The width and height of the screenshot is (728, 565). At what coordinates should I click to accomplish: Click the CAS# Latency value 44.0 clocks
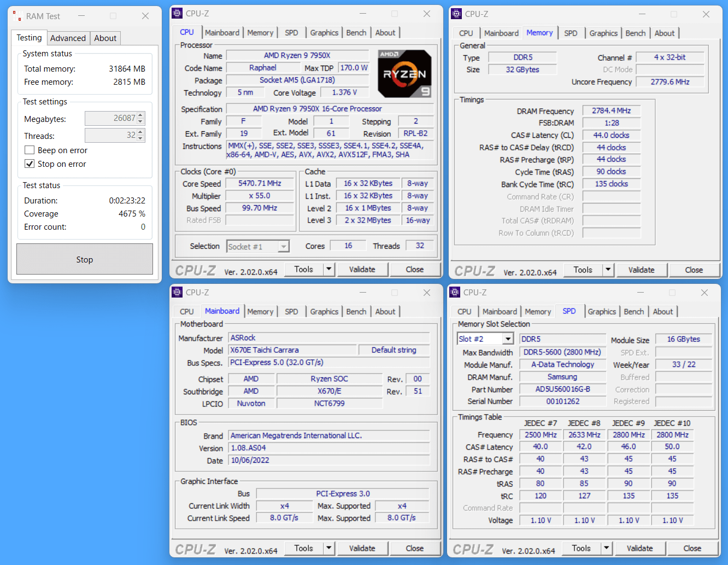[x=612, y=135]
